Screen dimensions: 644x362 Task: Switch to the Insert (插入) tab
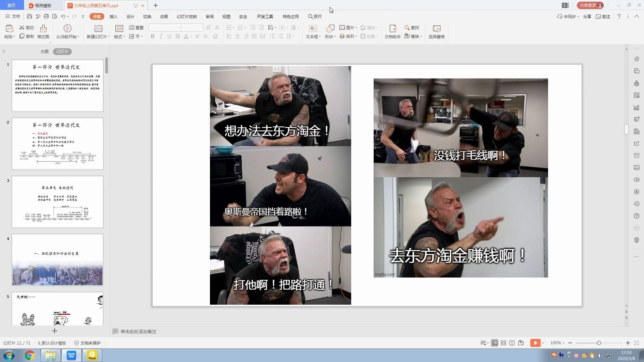pyautogui.click(x=114, y=16)
